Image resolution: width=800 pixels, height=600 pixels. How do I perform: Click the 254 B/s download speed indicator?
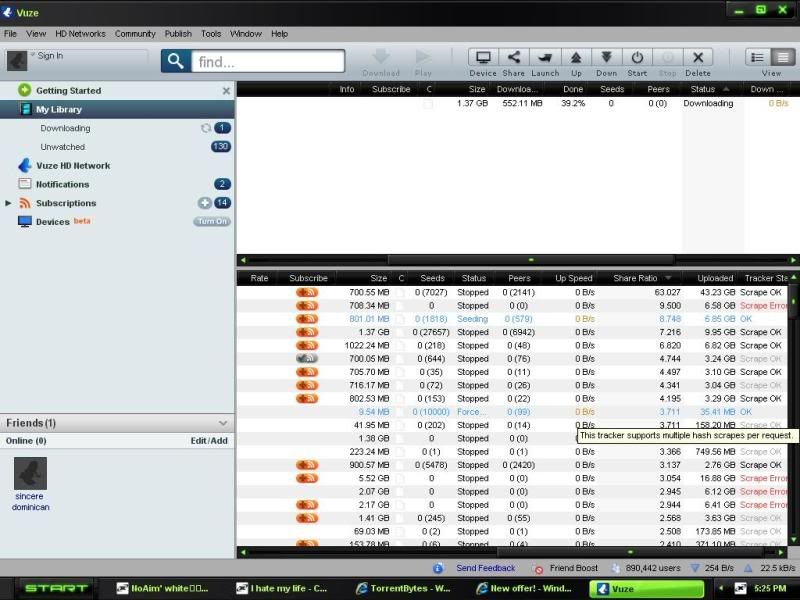tap(719, 568)
